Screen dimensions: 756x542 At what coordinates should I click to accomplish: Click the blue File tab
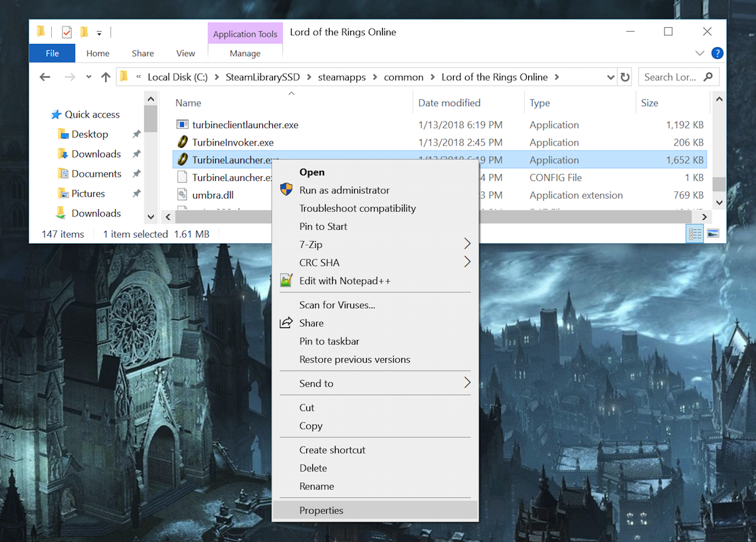tap(52, 53)
